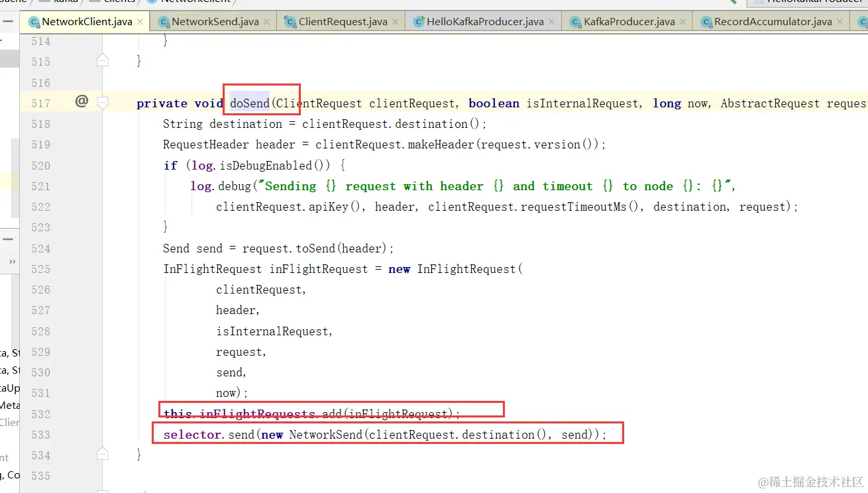
Task: Switch to the RecordAccumulator.java tab
Action: click(773, 22)
